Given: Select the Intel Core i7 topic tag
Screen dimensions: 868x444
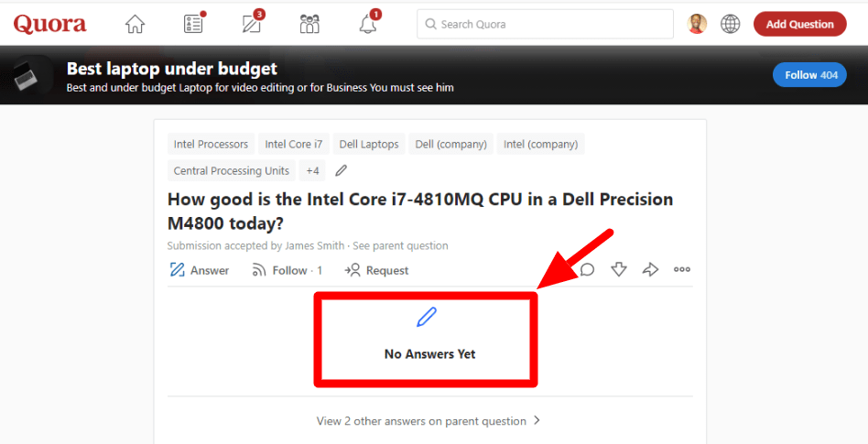Looking at the screenshot, I should [294, 144].
